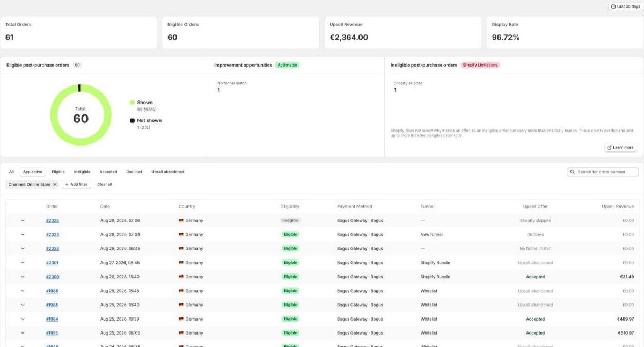Screen dimensions: 644x347
Task: Open the Declined tab
Action: pyautogui.click(x=134, y=172)
